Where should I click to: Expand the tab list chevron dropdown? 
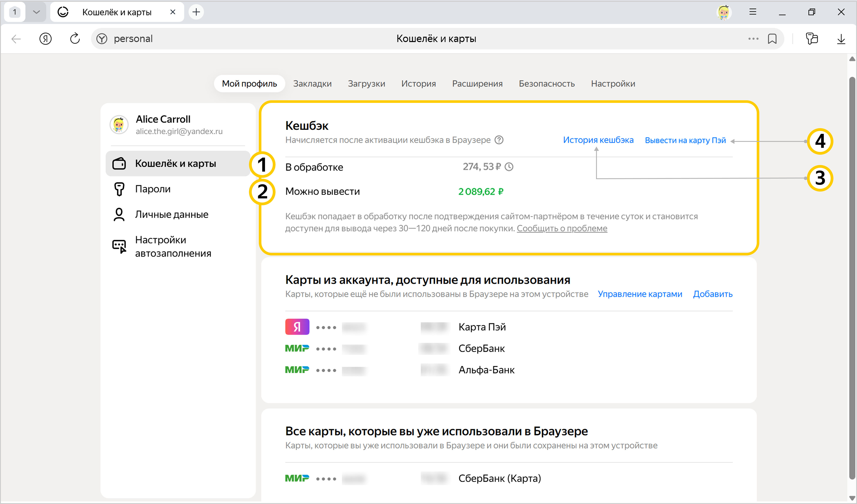pyautogui.click(x=36, y=12)
